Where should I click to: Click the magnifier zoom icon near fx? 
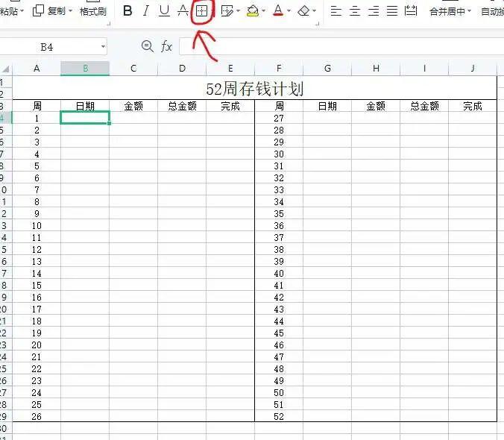tap(147, 46)
